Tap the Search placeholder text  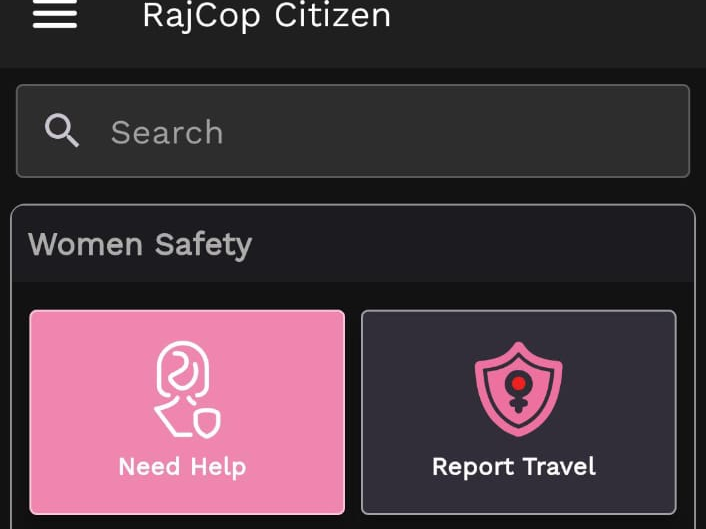(167, 132)
